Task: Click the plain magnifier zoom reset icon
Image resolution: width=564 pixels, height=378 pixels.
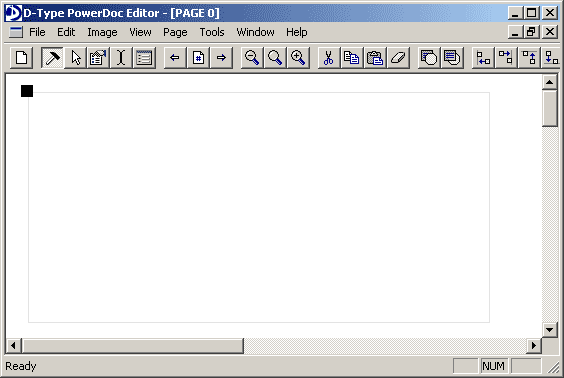Action: point(275,58)
